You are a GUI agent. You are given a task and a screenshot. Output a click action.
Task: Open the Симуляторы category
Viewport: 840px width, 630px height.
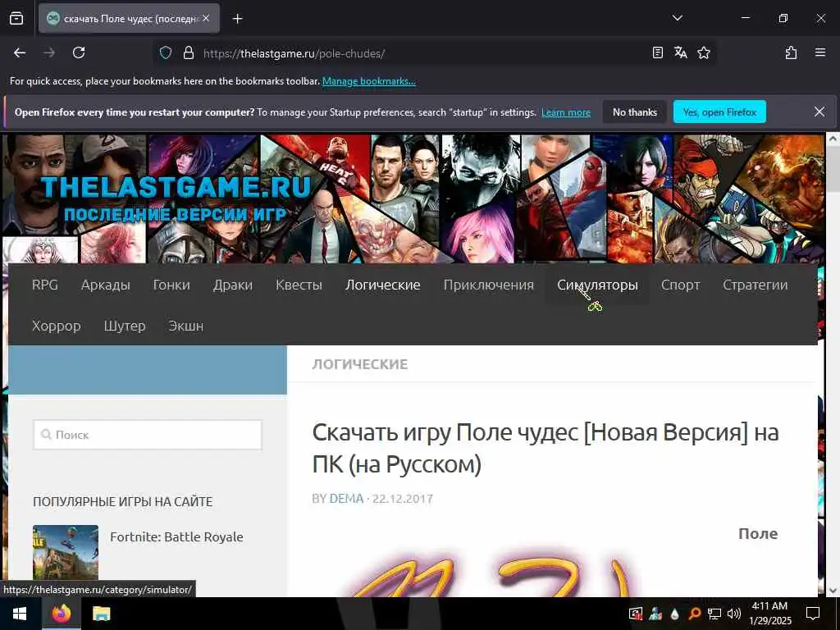597,285
